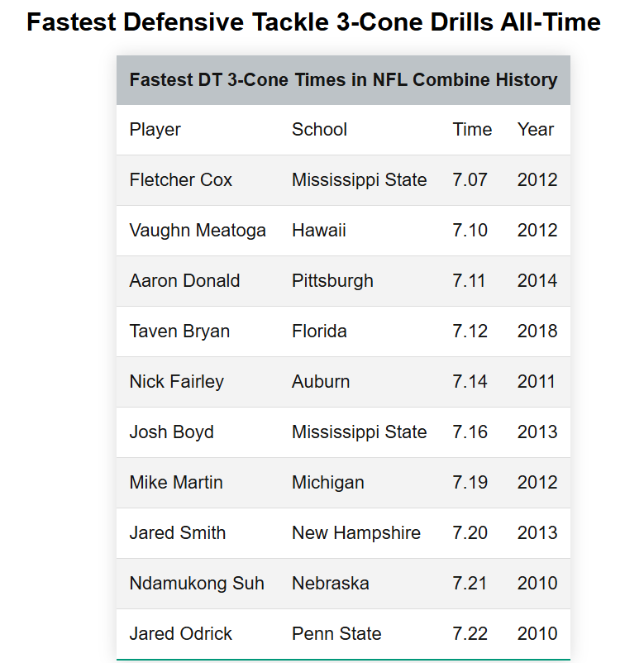
Task: Click the 2018 year cell
Action: (x=537, y=331)
